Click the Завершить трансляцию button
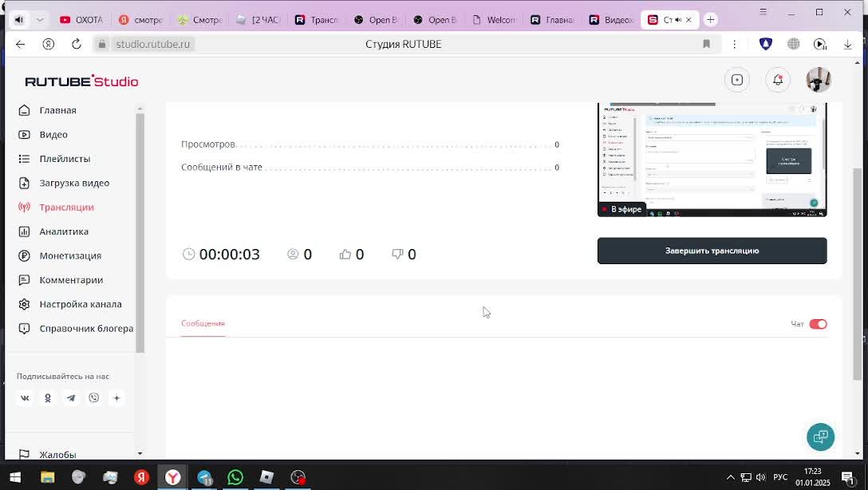Screen dimensions: 868x490 click(712, 251)
